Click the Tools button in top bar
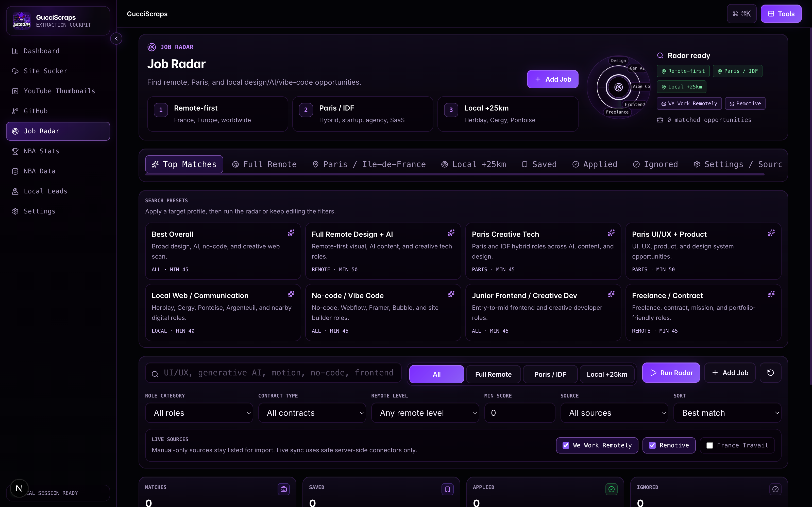This screenshot has height=507, width=812. pos(781,14)
